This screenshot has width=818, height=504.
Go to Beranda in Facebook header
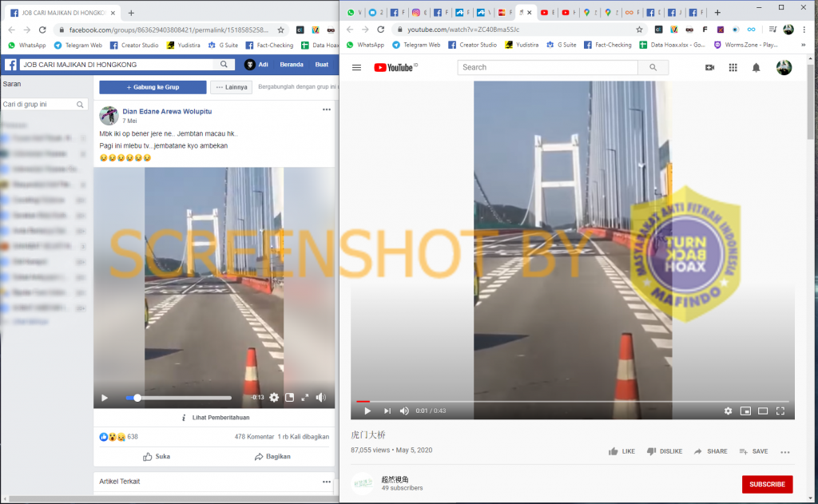point(290,64)
